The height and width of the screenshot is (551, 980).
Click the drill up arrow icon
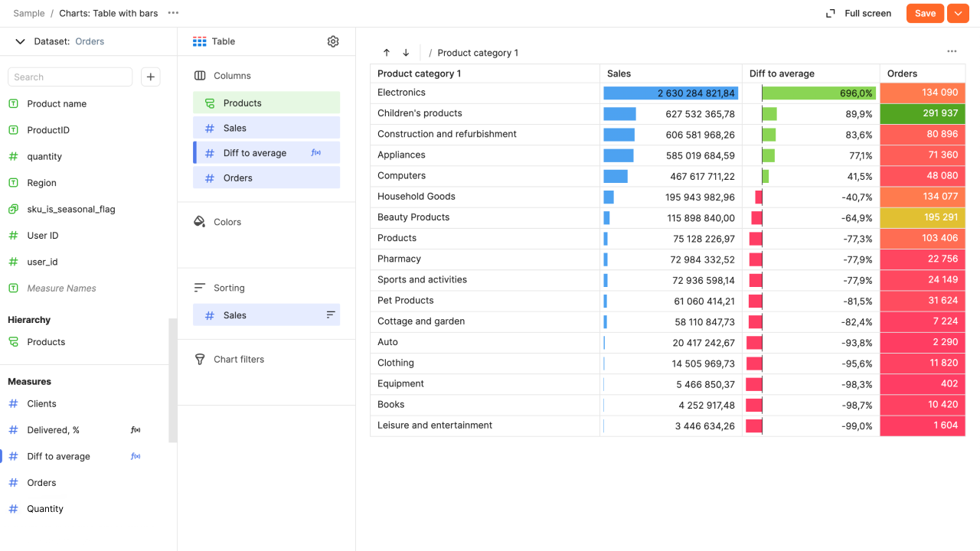tap(387, 53)
